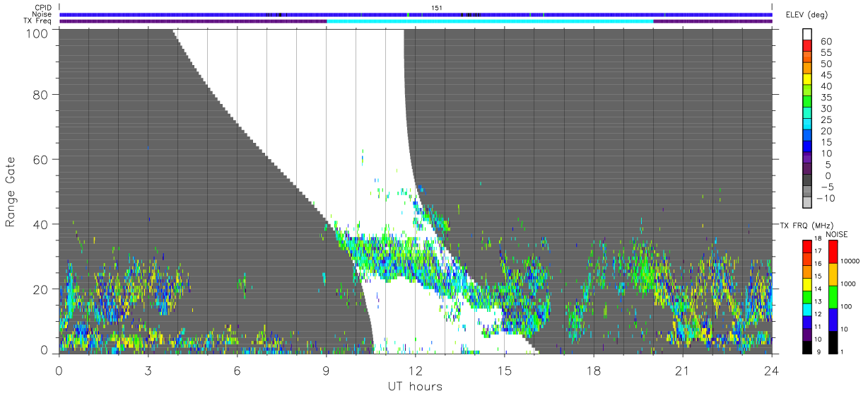Pick the green TX FRQ swatch between 14 and 13

[807, 296]
